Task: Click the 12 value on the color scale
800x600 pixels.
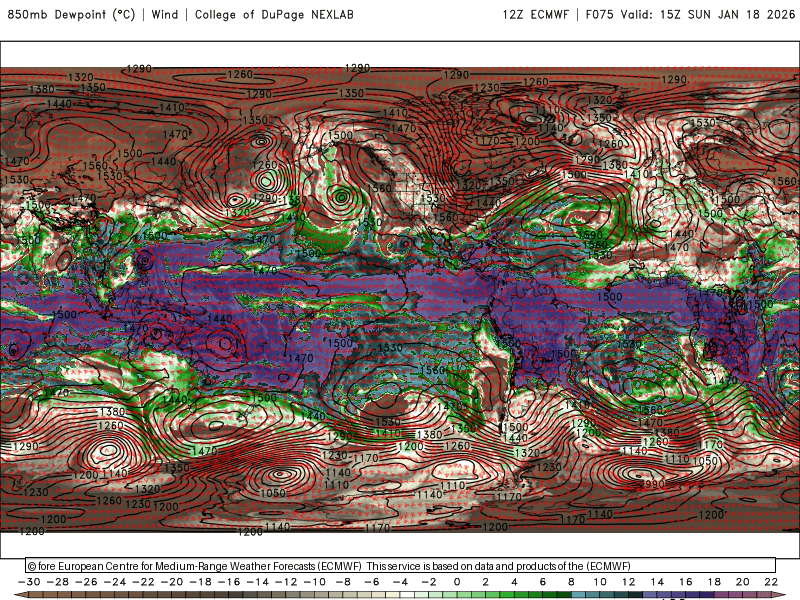Action: click(629, 582)
